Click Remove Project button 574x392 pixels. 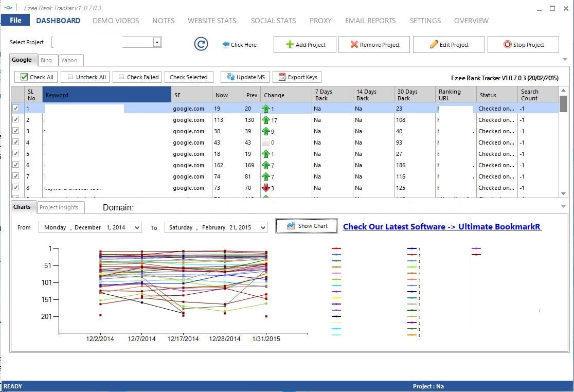[x=374, y=45]
